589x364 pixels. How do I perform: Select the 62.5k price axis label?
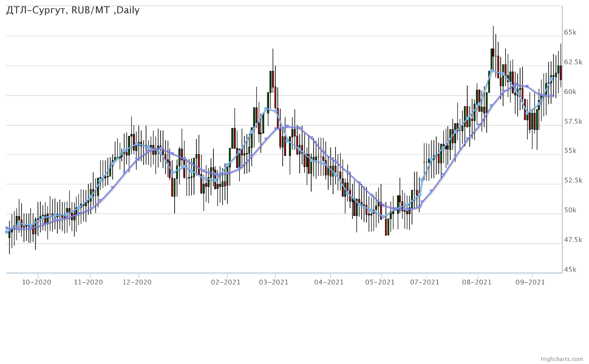[x=573, y=62]
